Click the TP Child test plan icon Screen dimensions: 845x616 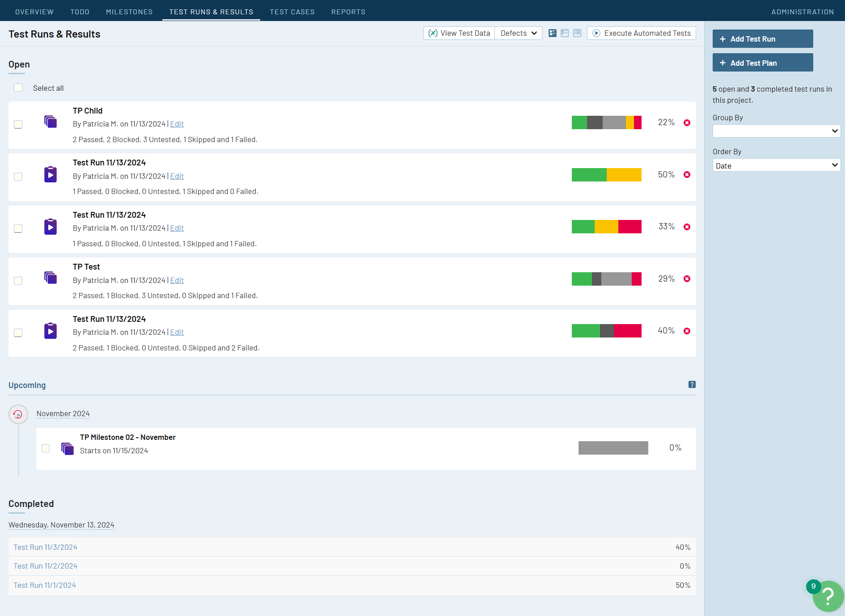click(51, 122)
